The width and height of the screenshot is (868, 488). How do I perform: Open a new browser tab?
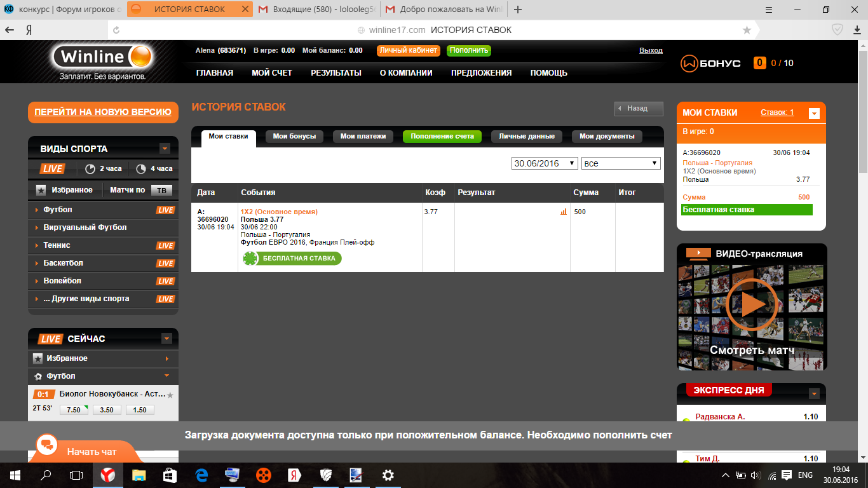(x=518, y=10)
